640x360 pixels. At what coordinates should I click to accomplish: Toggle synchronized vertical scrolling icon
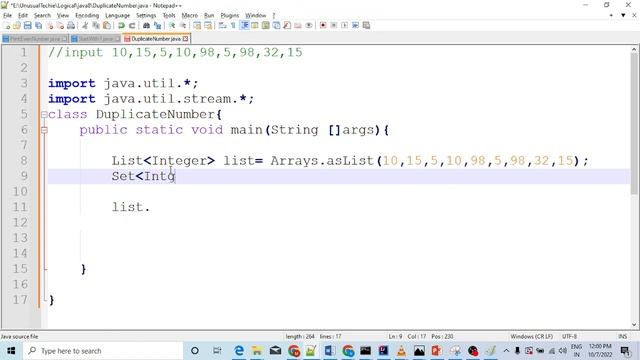(197, 26)
